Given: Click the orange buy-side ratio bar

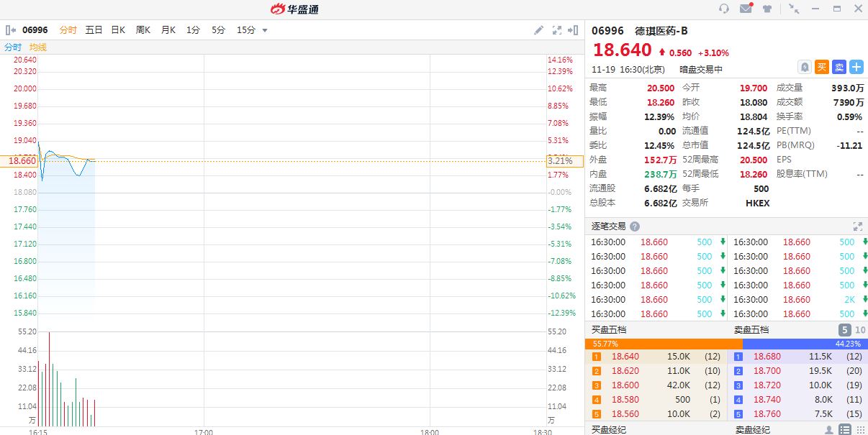Looking at the screenshot, I should [x=663, y=344].
